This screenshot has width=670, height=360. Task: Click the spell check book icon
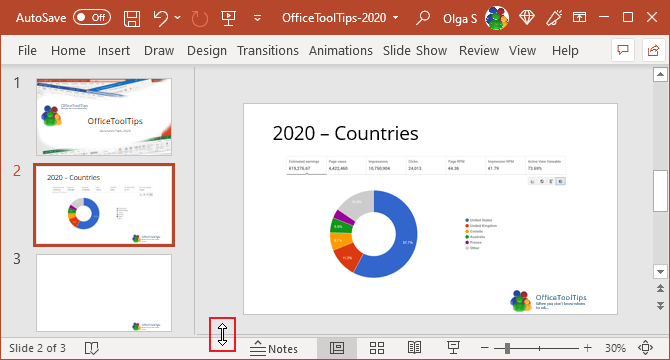click(91, 348)
